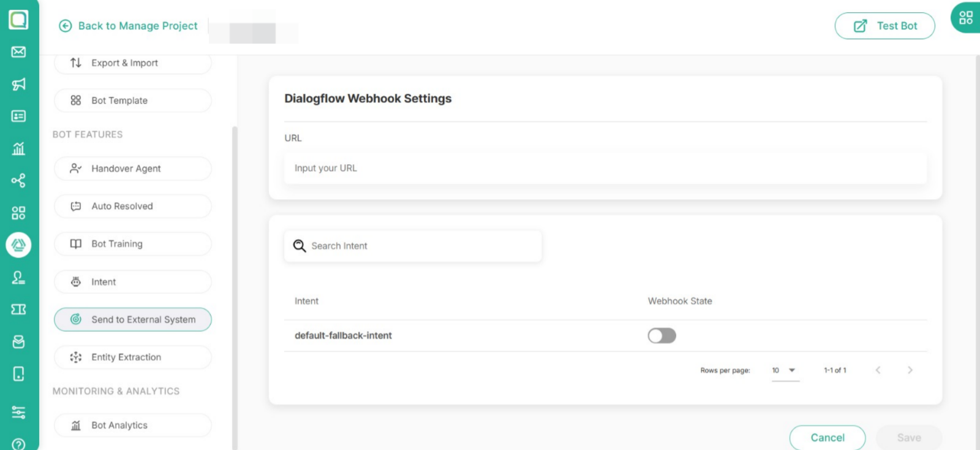The width and height of the screenshot is (980, 450).
Task: Open the analytics bar chart sidebar icon
Action: 18,148
